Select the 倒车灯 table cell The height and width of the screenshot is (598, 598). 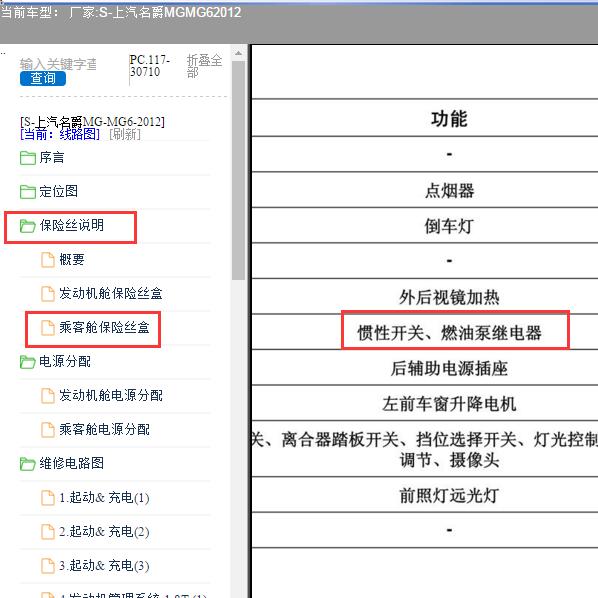[449, 226]
